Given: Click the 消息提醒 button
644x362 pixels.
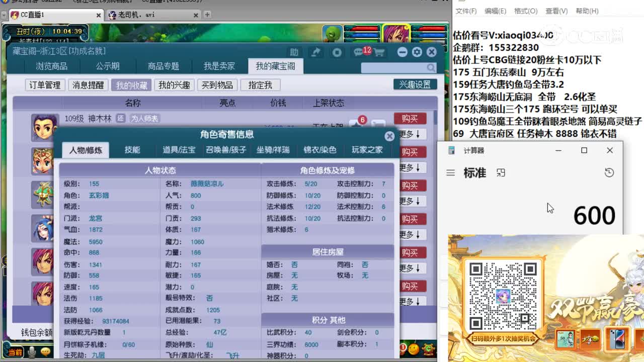Looking at the screenshot, I should coord(88,85).
